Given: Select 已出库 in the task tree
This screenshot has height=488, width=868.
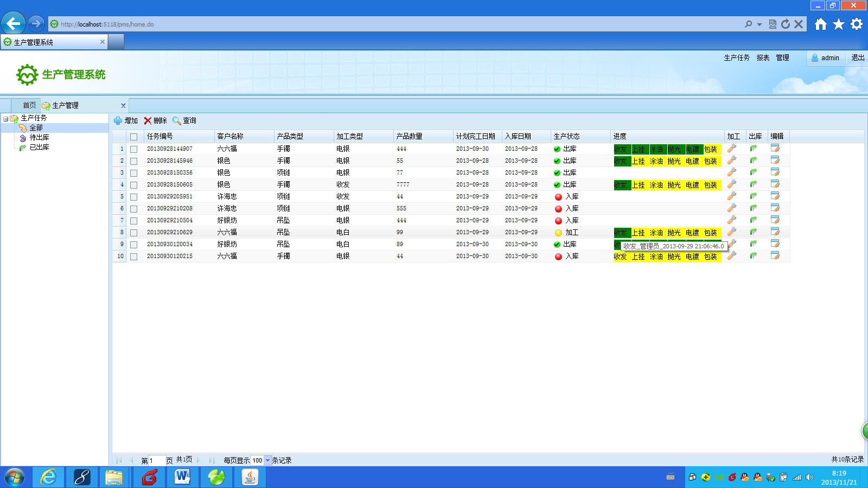Looking at the screenshot, I should pos(39,147).
